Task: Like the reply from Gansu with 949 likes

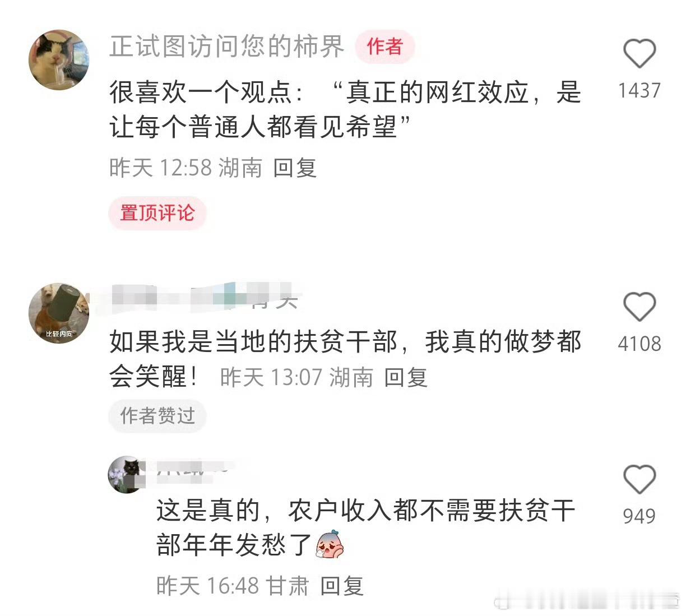Action: point(639,480)
